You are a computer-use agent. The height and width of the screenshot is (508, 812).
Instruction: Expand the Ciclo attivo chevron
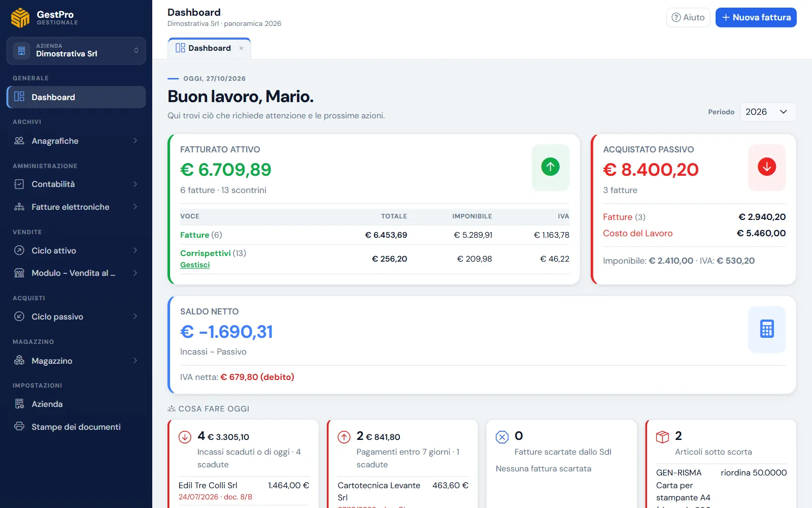click(x=135, y=250)
